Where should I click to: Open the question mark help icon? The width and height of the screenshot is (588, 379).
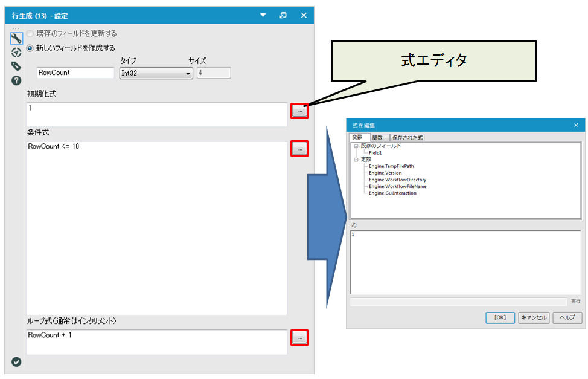(16, 80)
